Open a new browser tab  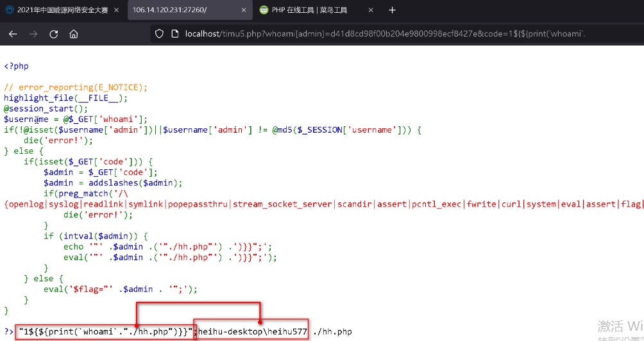click(392, 10)
